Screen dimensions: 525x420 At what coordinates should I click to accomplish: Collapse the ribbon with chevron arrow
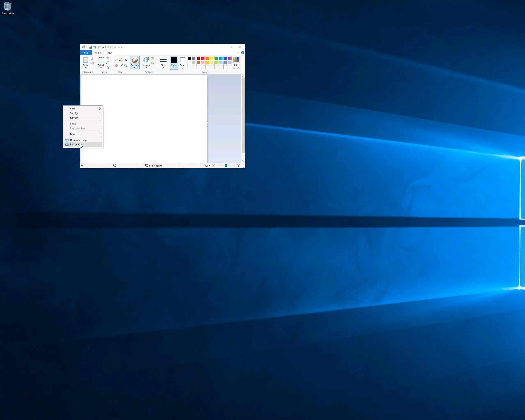[x=238, y=52]
